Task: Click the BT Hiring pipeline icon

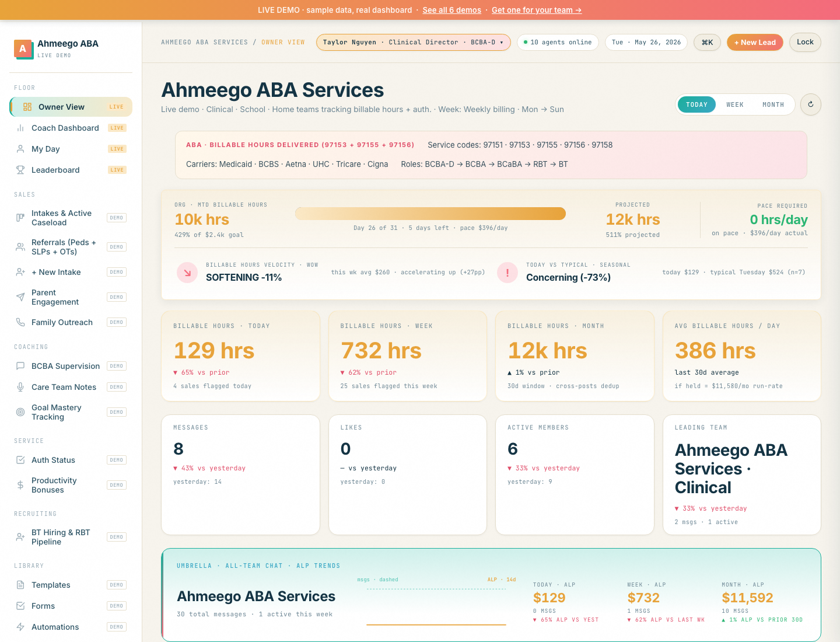Action: tap(20, 537)
